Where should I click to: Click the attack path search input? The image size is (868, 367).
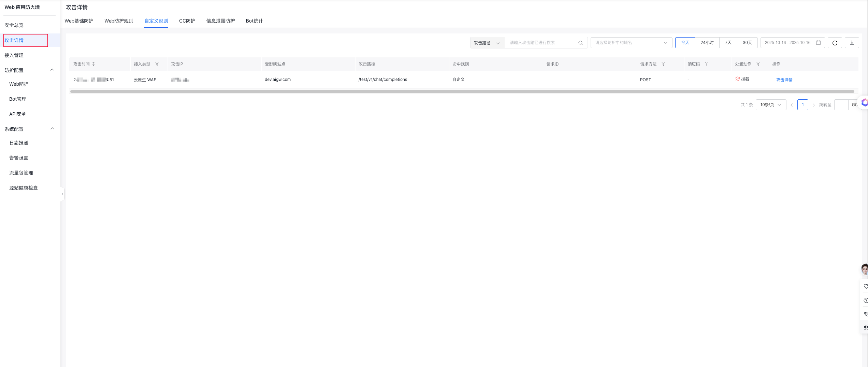coord(542,43)
